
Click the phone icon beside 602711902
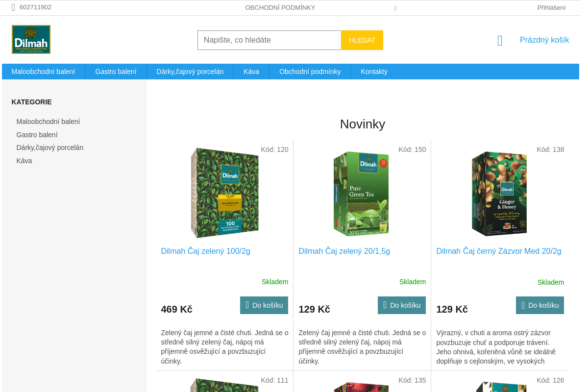[x=13, y=7]
